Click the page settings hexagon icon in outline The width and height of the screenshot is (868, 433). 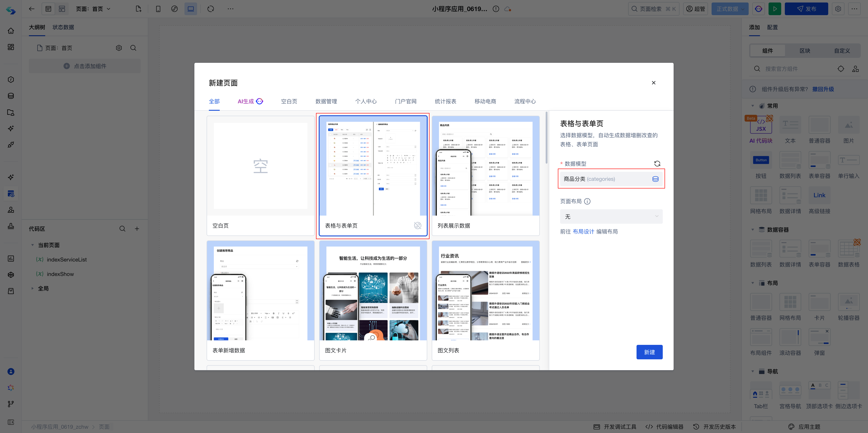(119, 48)
